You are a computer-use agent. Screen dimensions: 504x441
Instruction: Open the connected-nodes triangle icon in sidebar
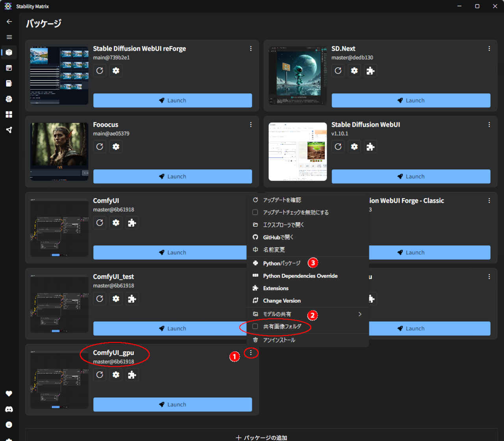coord(9,130)
